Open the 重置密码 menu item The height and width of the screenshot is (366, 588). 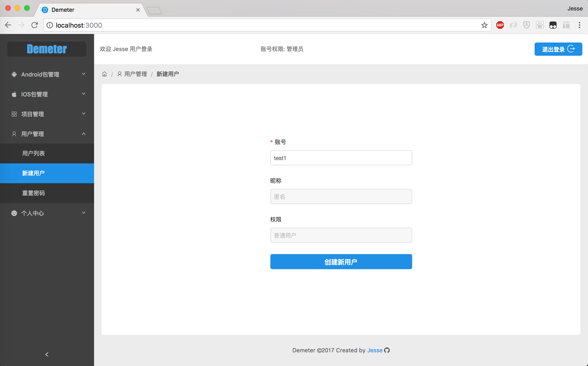click(33, 193)
